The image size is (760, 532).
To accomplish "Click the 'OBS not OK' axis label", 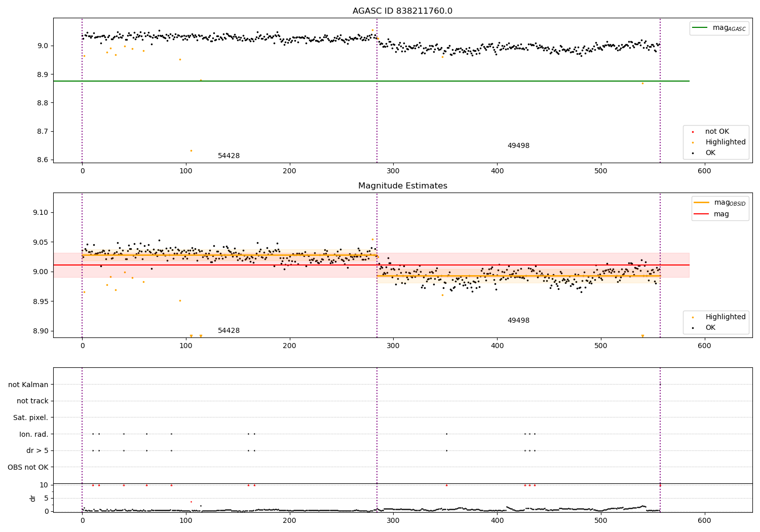I will pyautogui.click(x=28, y=467).
